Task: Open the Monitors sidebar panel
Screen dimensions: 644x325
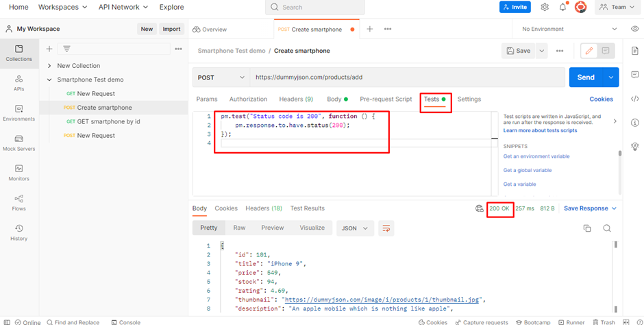Action: click(x=19, y=173)
